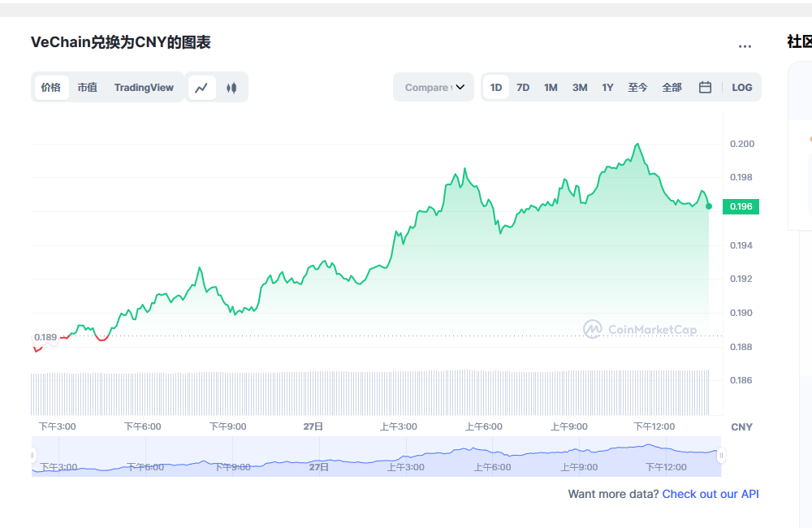The width and height of the screenshot is (812, 528).
Task: Open the Check out our API link
Action: coord(710,494)
